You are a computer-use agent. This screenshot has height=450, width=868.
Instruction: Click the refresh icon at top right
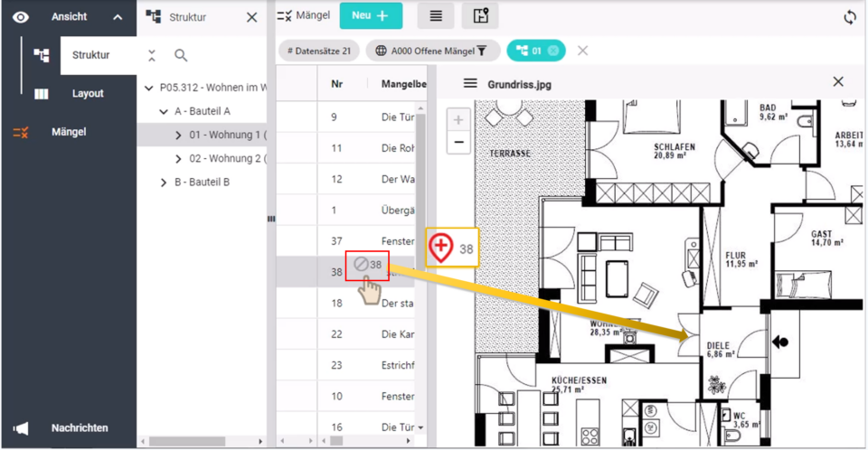(849, 17)
